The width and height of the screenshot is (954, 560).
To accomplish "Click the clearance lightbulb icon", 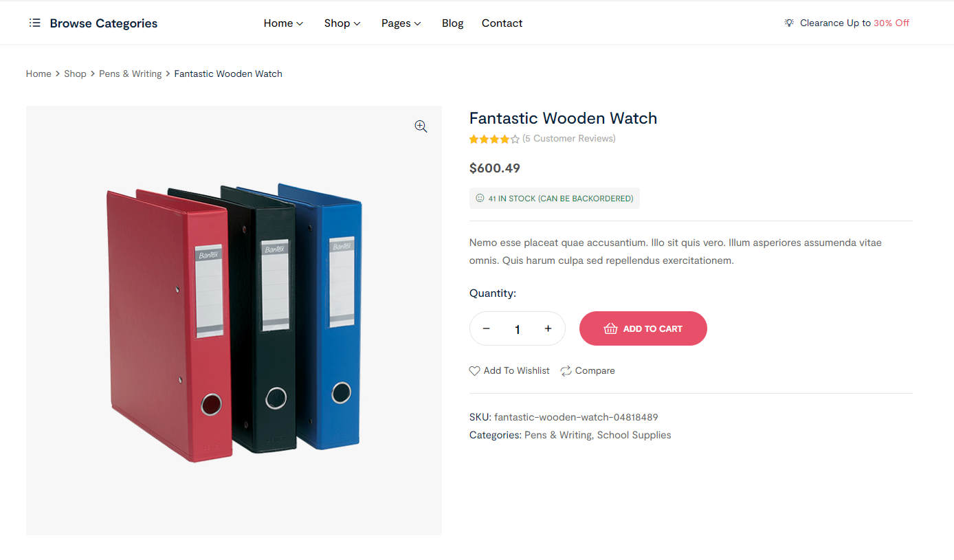I will click(x=789, y=23).
